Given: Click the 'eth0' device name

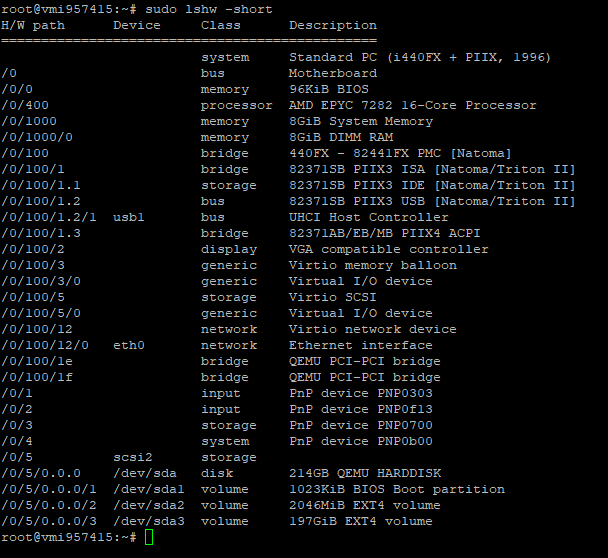Looking at the screenshot, I should tap(129, 345).
